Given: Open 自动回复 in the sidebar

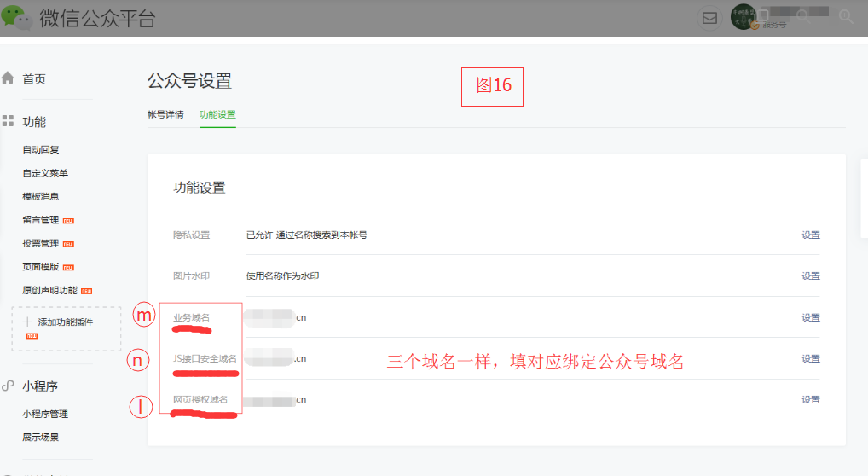Looking at the screenshot, I should pyautogui.click(x=40, y=149).
